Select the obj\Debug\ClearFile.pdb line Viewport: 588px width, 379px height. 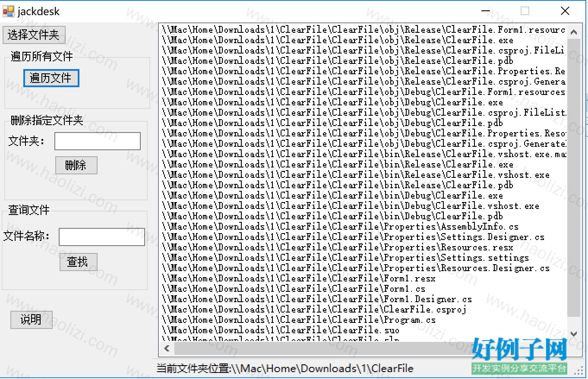(333, 123)
